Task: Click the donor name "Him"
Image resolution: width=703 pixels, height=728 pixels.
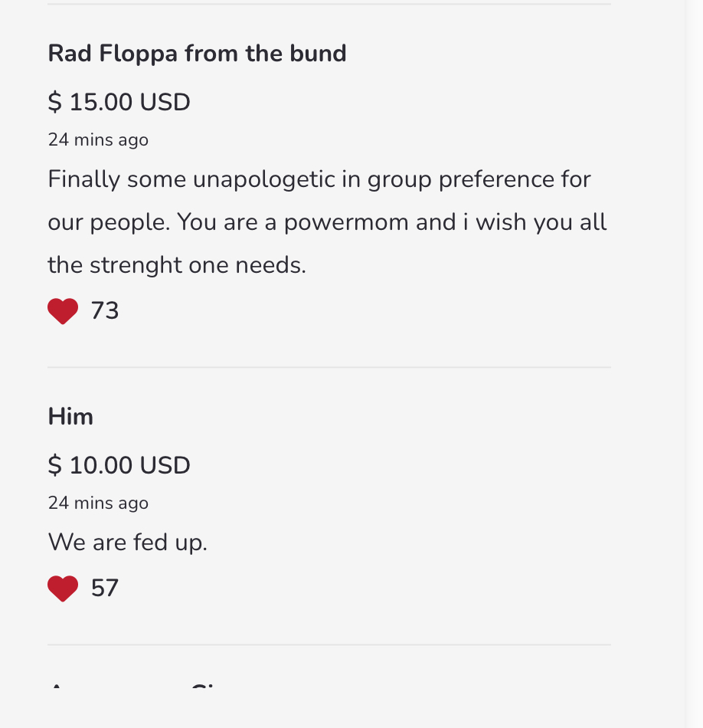Action: pos(70,417)
